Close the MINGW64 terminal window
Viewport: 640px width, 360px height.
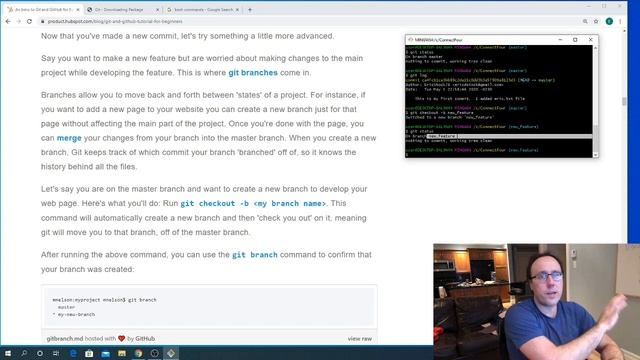(x=590, y=40)
